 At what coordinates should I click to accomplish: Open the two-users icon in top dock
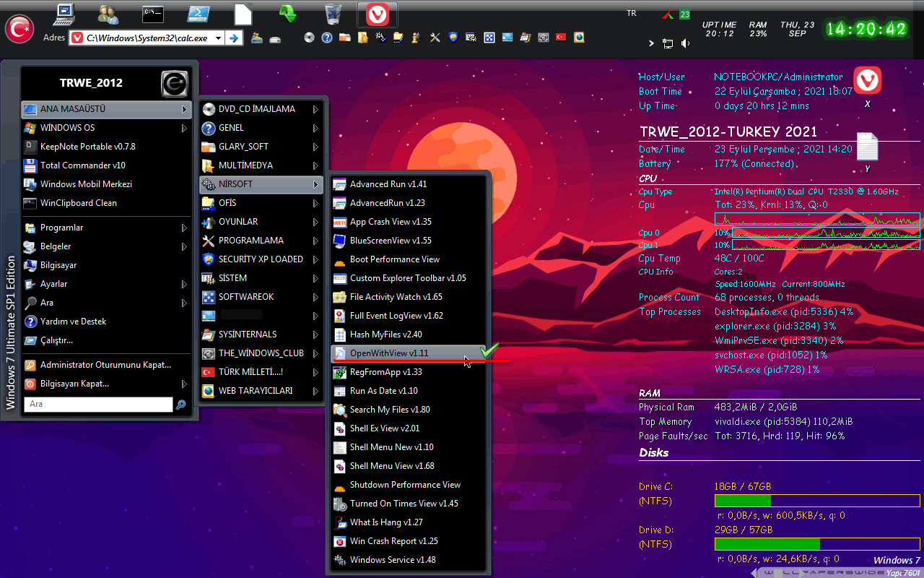pos(108,14)
